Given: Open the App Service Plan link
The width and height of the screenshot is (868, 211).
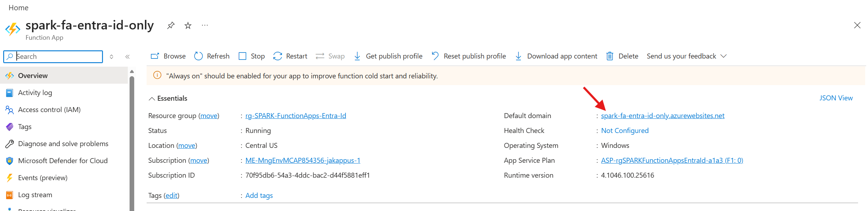Looking at the screenshot, I should (672, 160).
